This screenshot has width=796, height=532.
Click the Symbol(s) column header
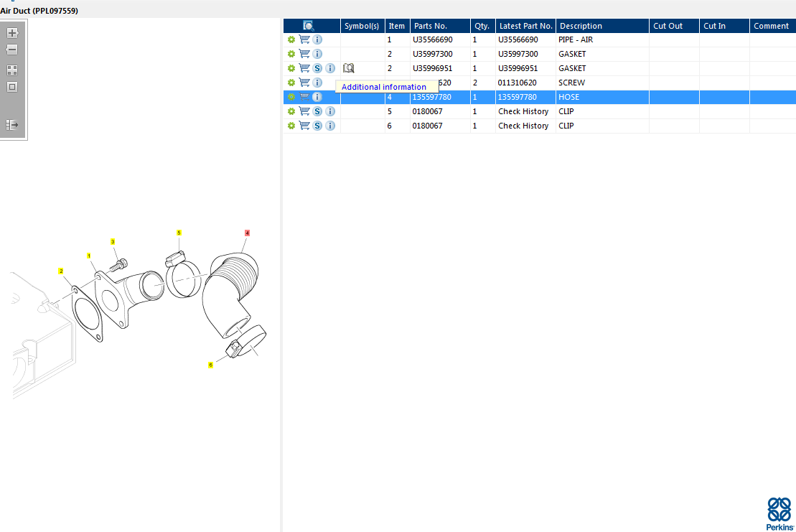point(362,26)
